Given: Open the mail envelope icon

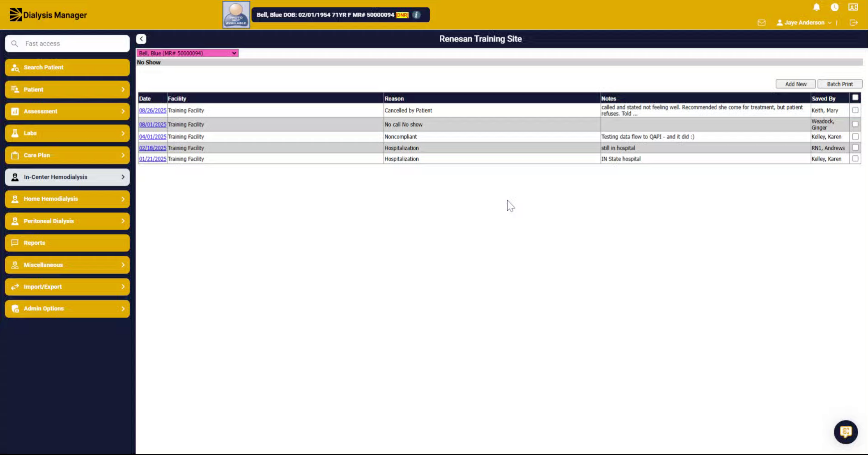Looking at the screenshot, I should (761, 23).
